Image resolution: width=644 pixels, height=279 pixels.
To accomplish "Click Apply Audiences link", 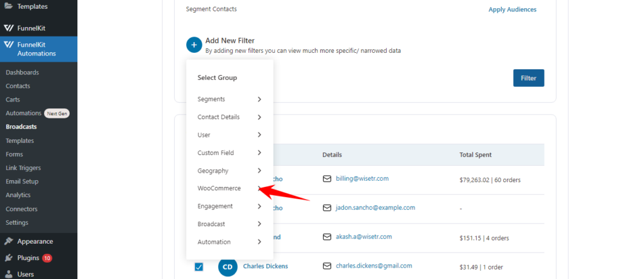I will coord(512,9).
